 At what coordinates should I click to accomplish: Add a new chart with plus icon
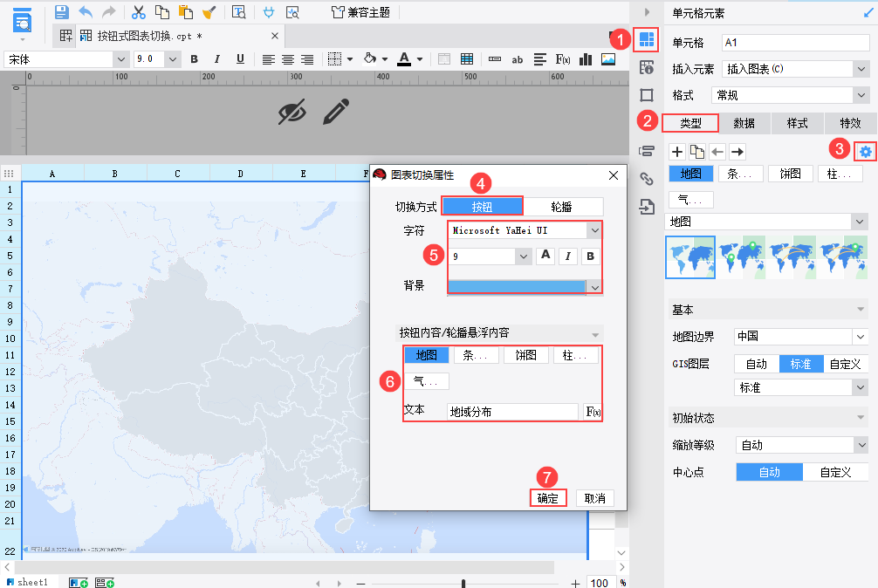677,152
